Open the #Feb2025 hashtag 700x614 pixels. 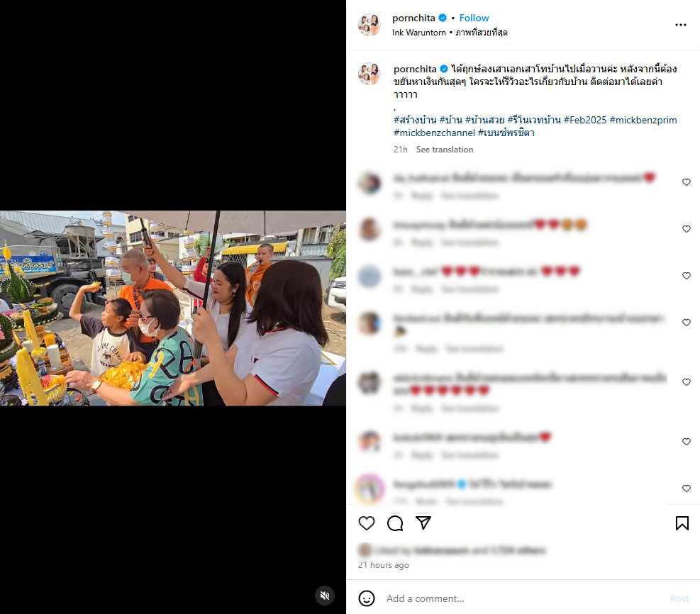tap(585, 120)
